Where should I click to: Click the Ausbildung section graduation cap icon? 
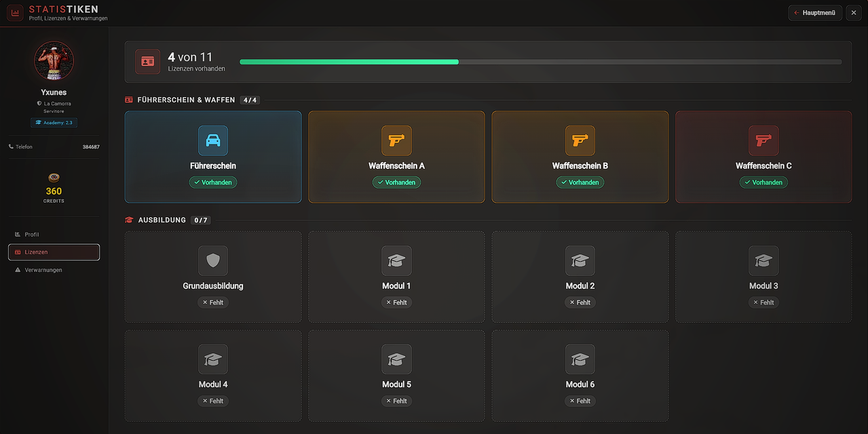(x=129, y=220)
